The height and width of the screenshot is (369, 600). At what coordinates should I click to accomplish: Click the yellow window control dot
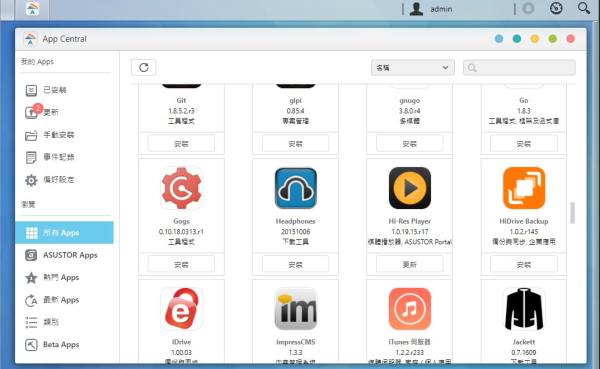pos(535,39)
